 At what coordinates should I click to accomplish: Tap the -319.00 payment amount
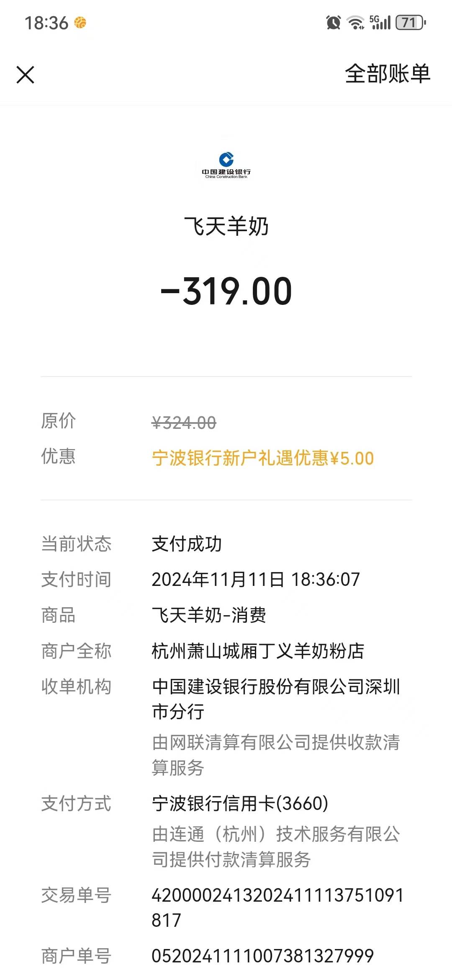(226, 291)
